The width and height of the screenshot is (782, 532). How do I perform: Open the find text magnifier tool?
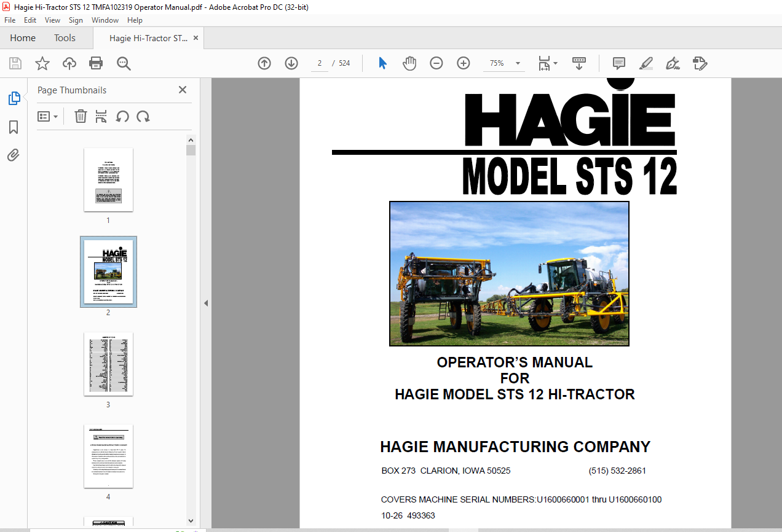tap(124, 63)
